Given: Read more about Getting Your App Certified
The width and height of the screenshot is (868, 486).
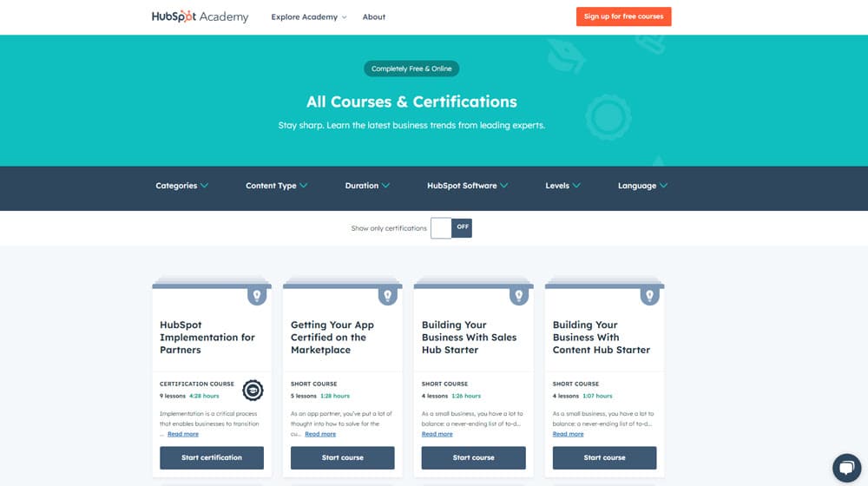Looking at the screenshot, I should coord(320,434).
